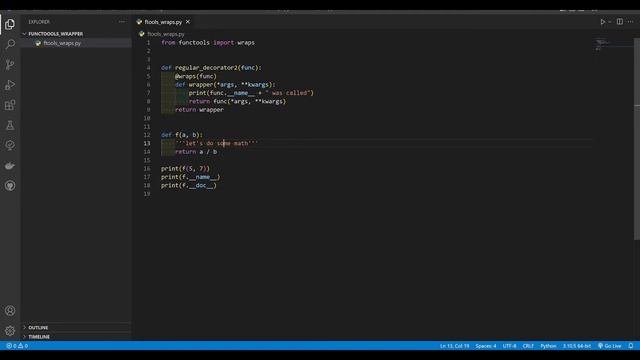The image size is (640, 360).
Task: Click ftools_wraps.py in the breadcrumb
Action: pos(166,34)
